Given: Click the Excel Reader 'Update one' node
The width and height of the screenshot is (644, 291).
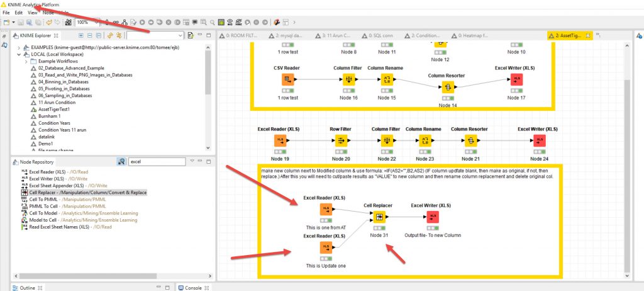Looking at the screenshot, I should pos(325,248).
